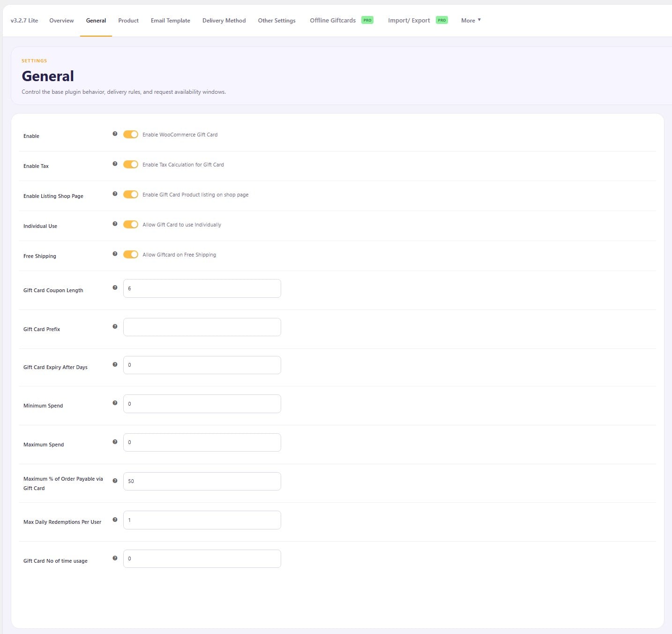This screenshot has height=634, width=672.
Task: Click help icon for Gift Card Coupon Length
Action: point(115,288)
